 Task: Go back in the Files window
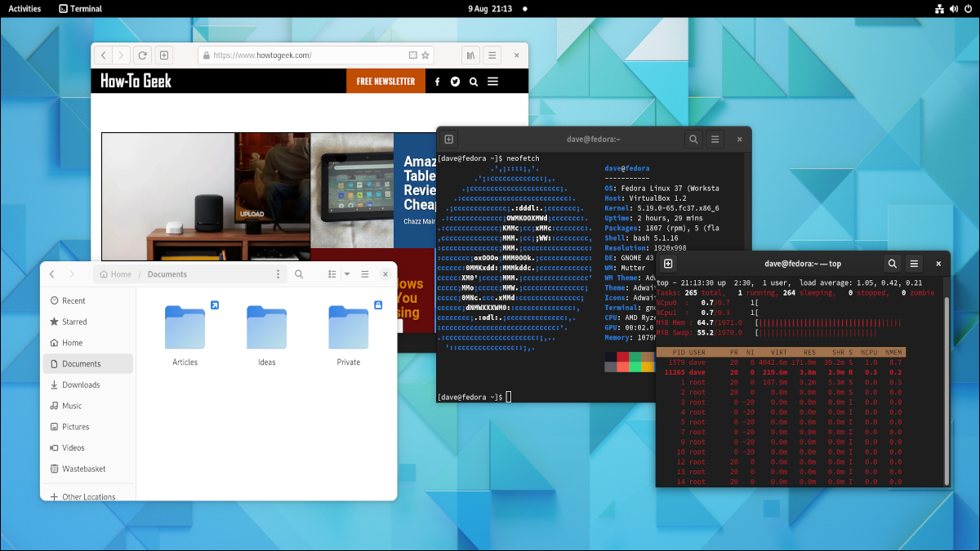pos(52,274)
